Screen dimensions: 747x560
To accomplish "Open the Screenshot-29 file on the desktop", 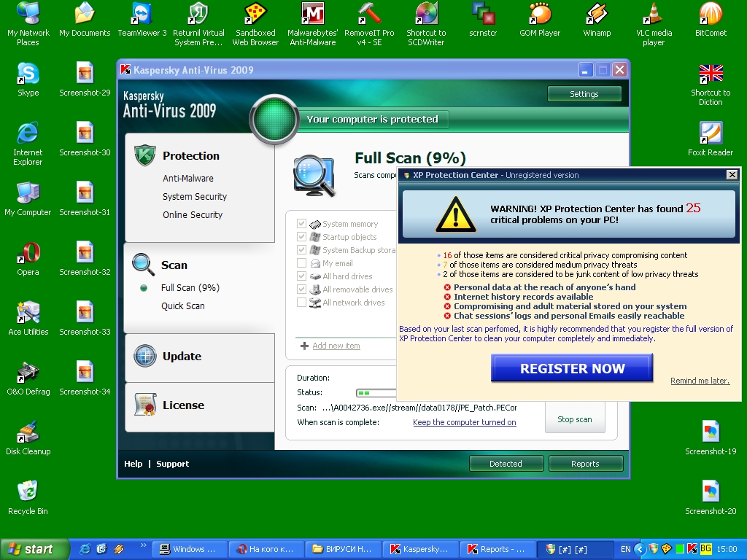I will [85, 79].
